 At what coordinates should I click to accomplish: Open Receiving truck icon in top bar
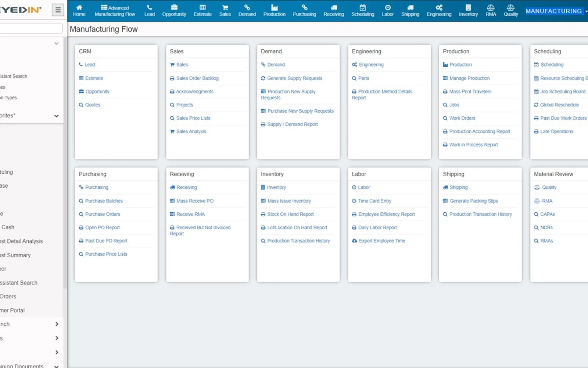[x=334, y=11]
